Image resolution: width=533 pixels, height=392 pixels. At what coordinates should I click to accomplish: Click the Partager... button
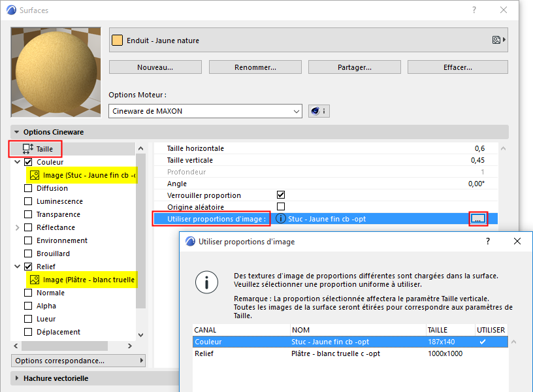pos(355,67)
